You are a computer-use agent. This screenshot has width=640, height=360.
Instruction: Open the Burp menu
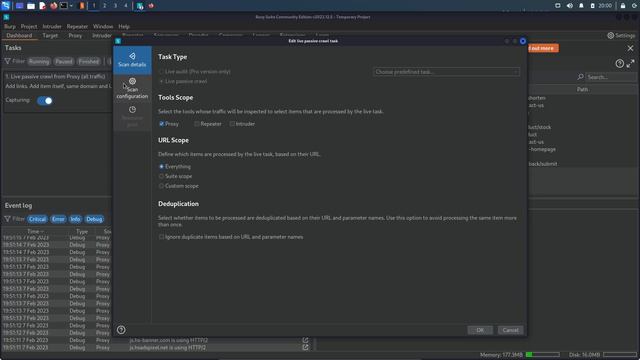click(x=10, y=27)
